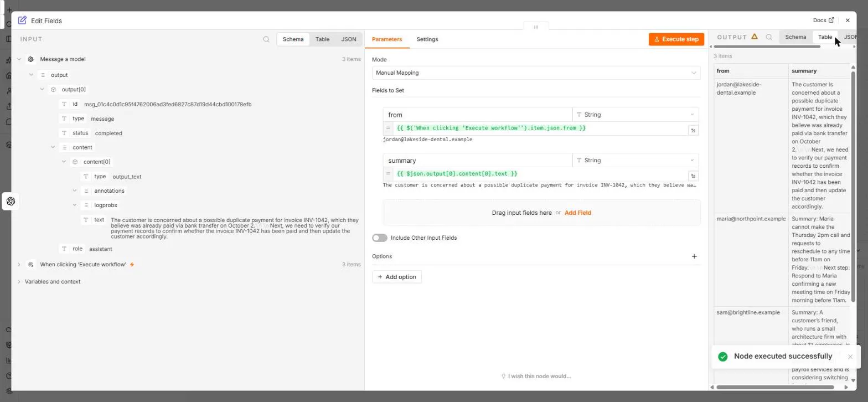Click the orange lightning bolt trigger indicator
Viewport: 868px width, 402px height.
(132, 265)
